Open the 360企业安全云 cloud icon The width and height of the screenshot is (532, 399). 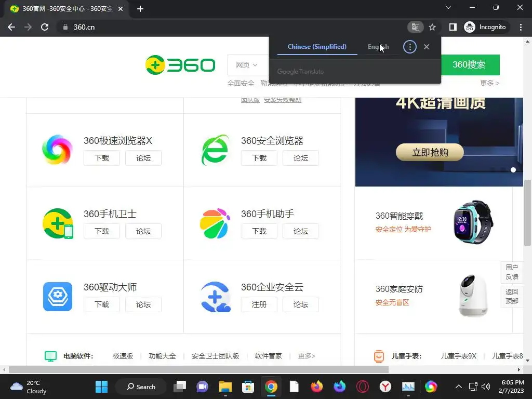coord(216,297)
